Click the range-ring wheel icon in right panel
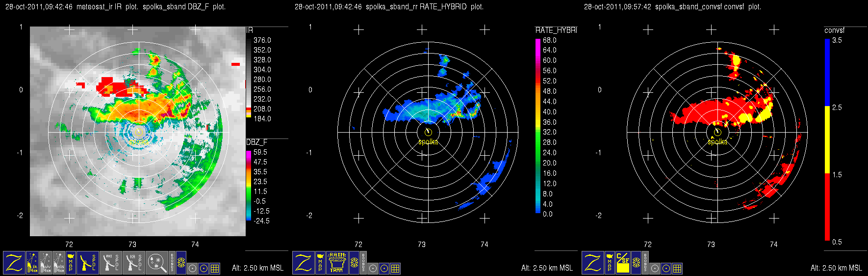The width and height of the screenshot is (868, 276). tap(636, 263)
